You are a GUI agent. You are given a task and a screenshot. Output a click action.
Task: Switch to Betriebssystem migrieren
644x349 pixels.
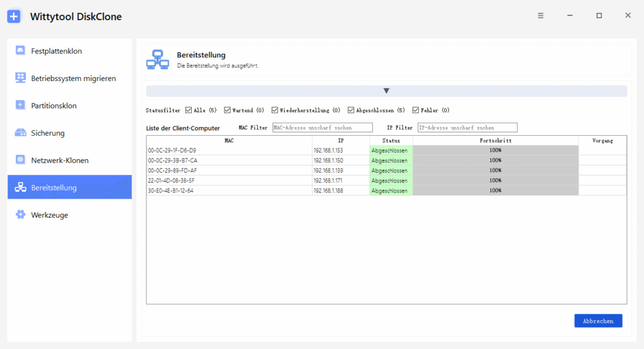(x=69, y=78)
